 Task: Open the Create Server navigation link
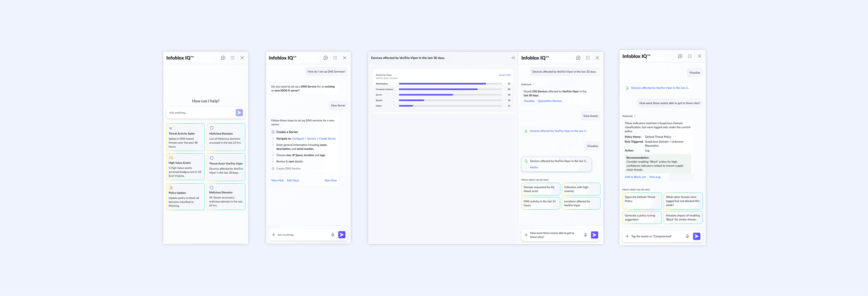tap(327, 139)
